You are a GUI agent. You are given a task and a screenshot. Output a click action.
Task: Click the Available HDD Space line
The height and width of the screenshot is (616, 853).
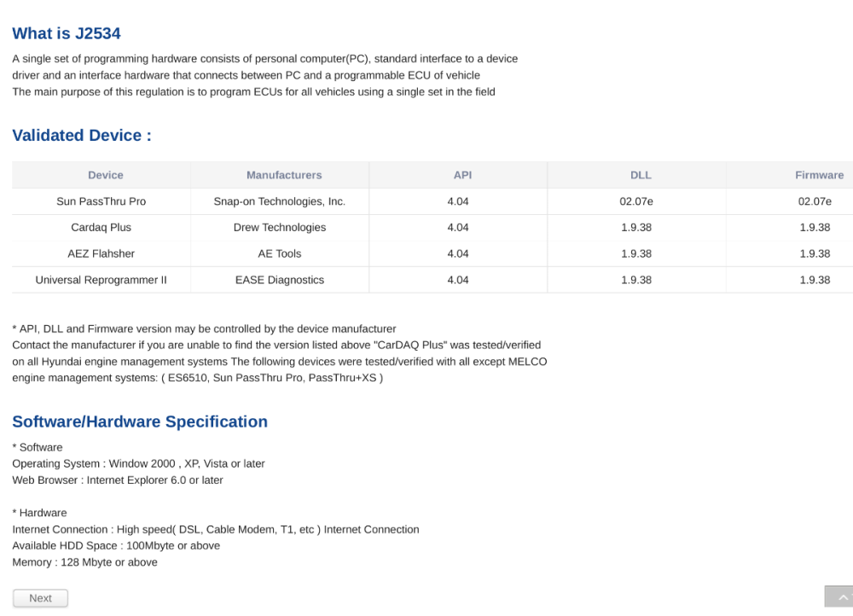click(x=116, y=546)
